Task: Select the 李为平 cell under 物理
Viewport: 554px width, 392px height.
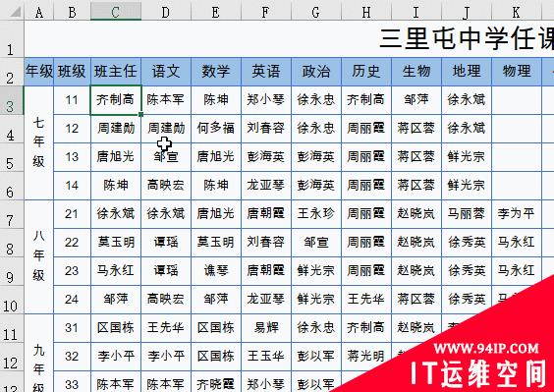Action: (516, 214)
